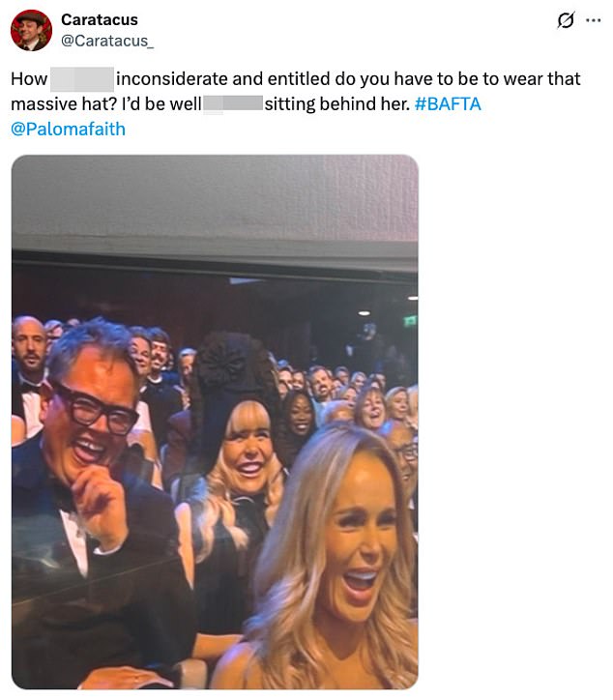Click the tweet text starting with 'How'

296,103
